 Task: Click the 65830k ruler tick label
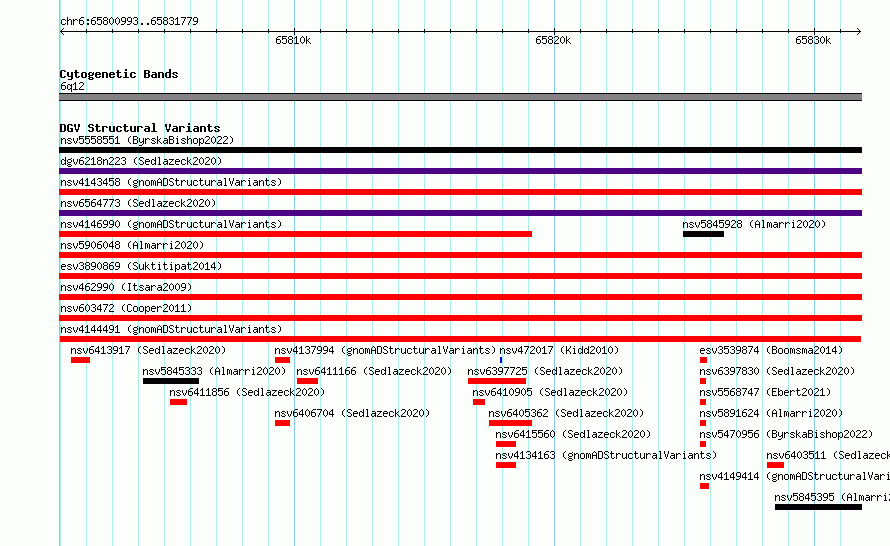[813, 40]
